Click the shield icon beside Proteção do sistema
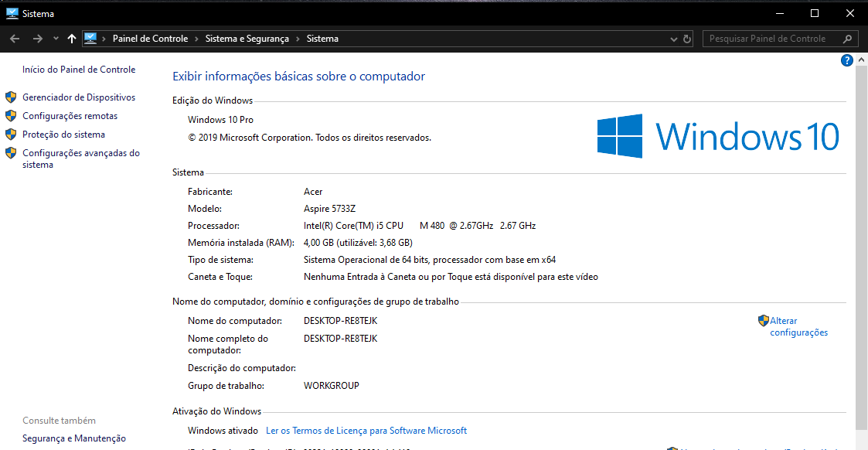This screenshot has width=868, height=450. coord(11,134)
